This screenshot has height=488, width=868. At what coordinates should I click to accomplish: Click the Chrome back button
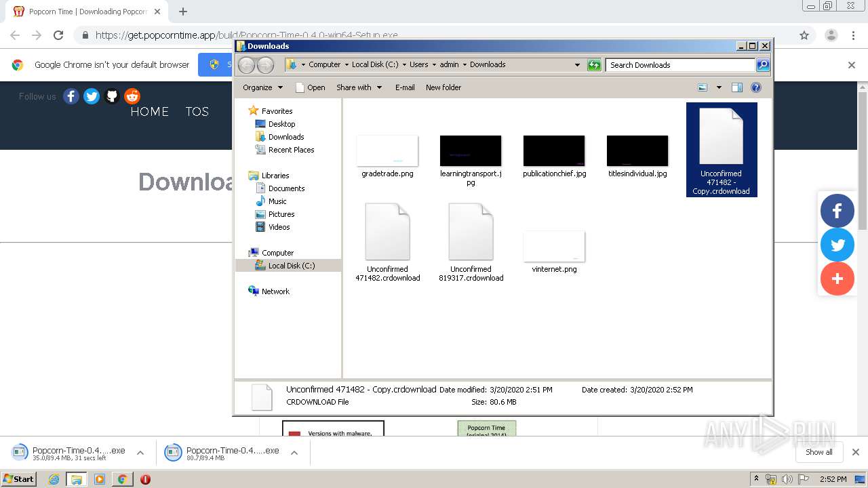[x=15, y=35]
